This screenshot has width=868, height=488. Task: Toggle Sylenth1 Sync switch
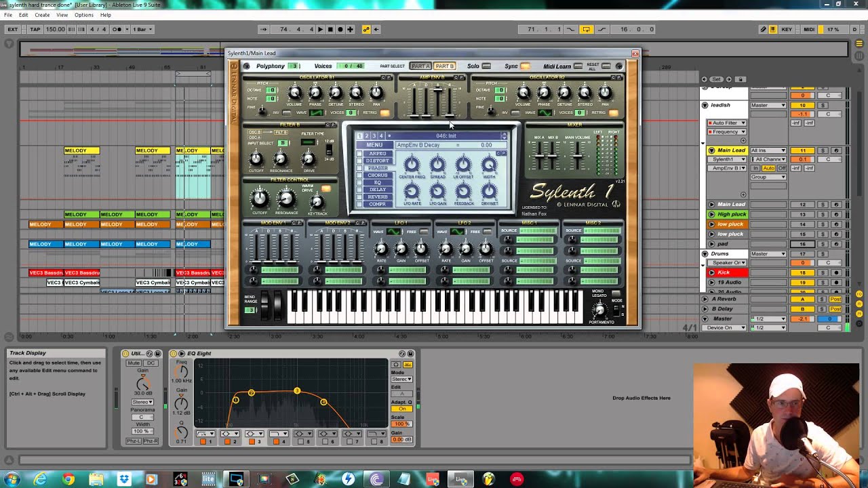coord(525,66)
